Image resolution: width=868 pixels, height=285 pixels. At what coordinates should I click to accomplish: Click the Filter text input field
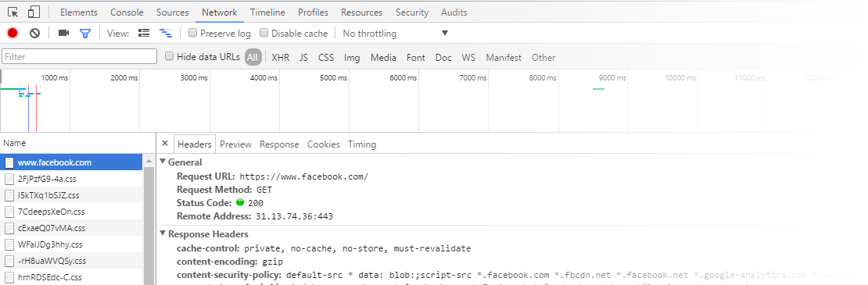tap(79, 56)
